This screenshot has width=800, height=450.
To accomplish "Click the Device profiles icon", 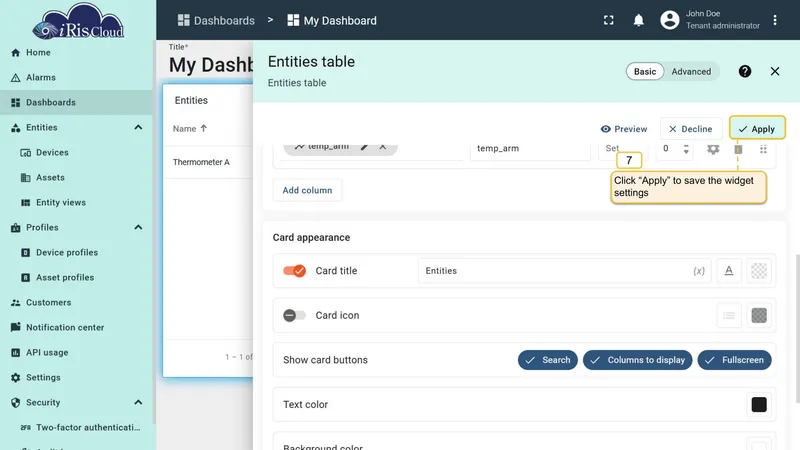I will coord(26,253).
